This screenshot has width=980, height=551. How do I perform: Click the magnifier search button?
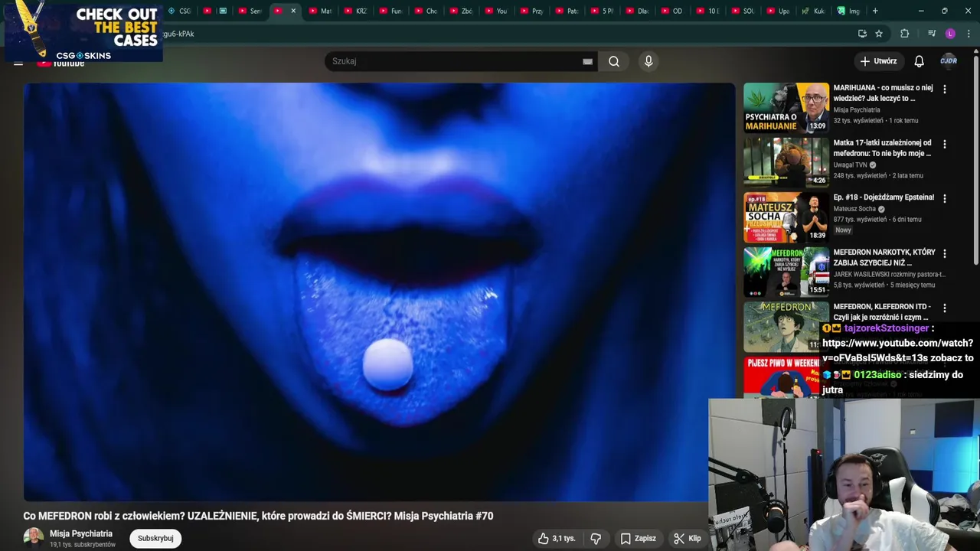tap(614, 61)
